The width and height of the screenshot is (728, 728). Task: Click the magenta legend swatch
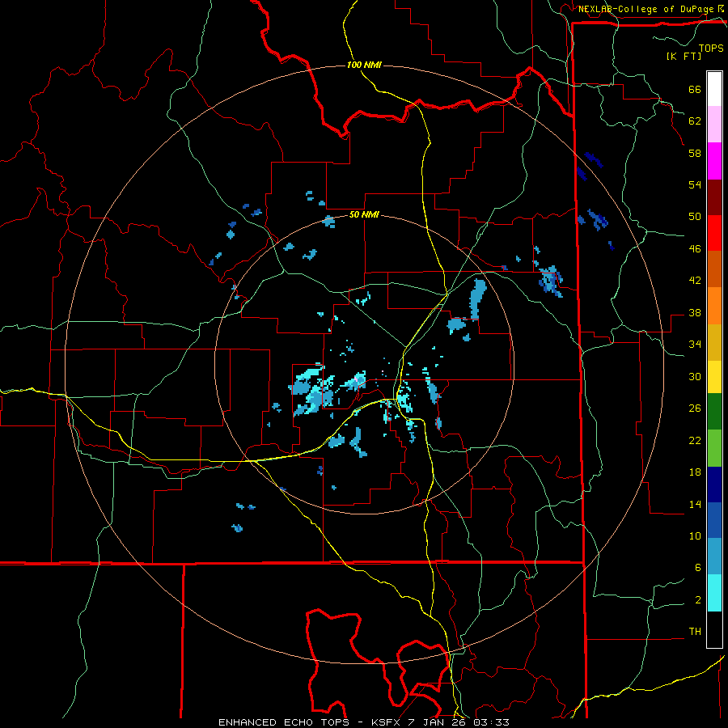(x=714, y=161)
